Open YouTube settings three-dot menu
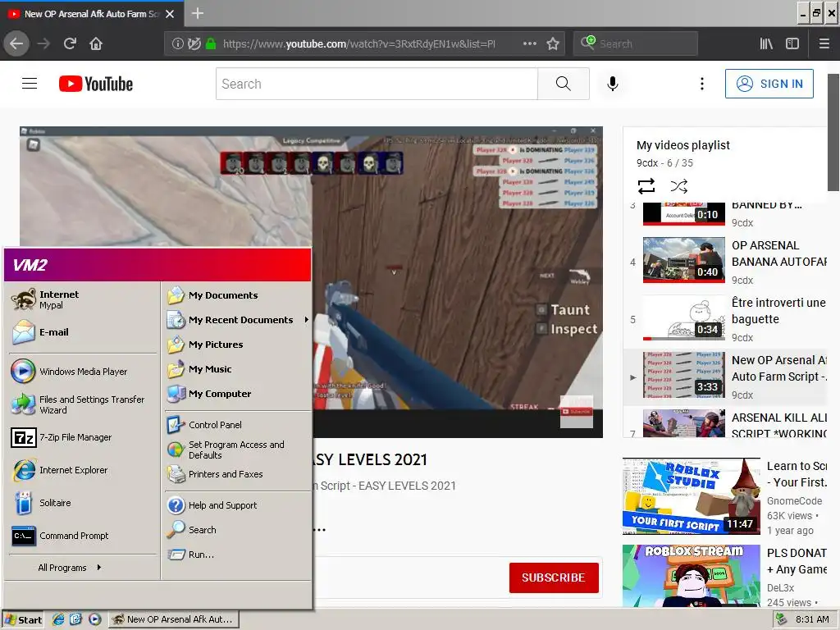Screen dimensions: 840x630 [702, 84]
